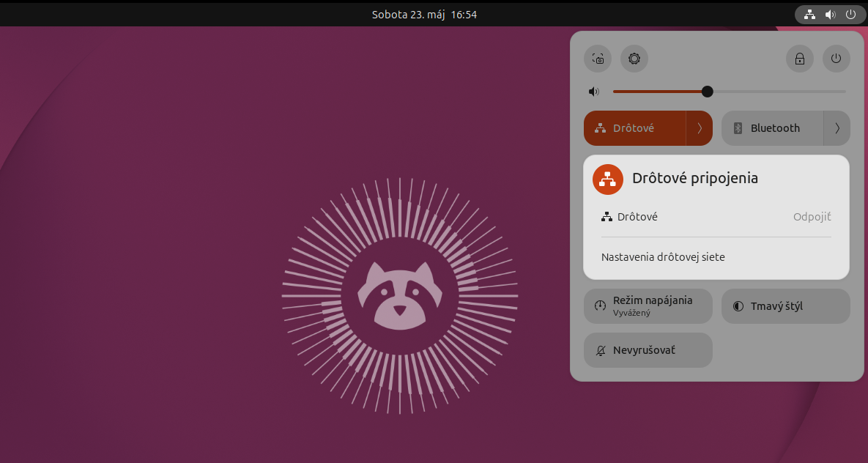
Task: Expand the Bluetooth submenu arrow
Action: (x=837, y=128)
